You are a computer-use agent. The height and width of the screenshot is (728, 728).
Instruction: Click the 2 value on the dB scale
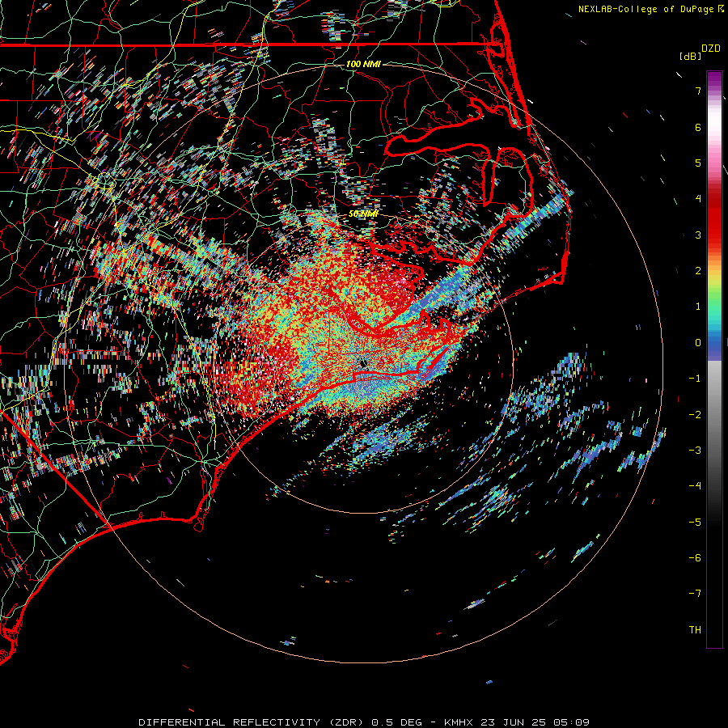(x=698, y=271)
